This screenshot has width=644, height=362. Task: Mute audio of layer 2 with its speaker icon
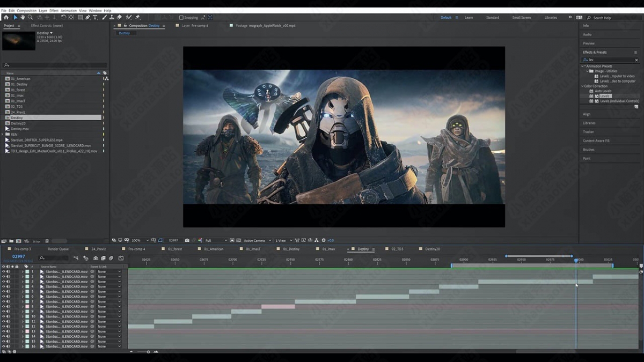pyautogui.click(x=8, y=277)
